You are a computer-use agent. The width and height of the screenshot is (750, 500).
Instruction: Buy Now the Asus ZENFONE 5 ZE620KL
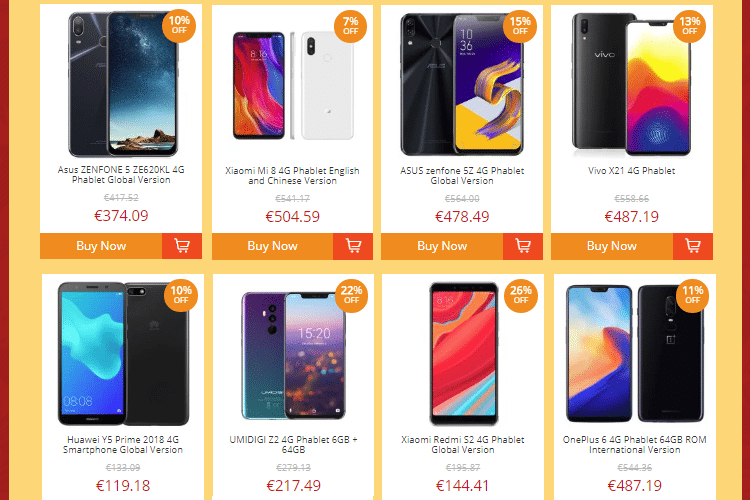101,246
